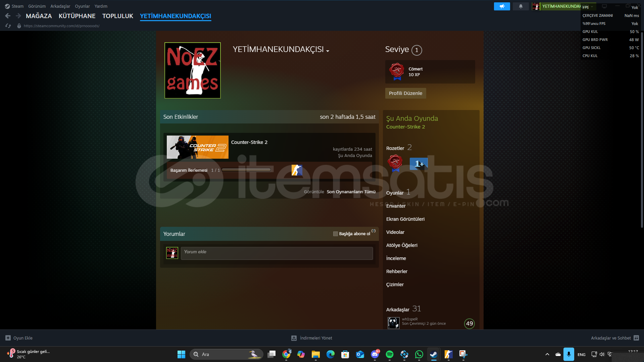Viewport: 644px width, 362px height.
Task: Click the Steam taskbar icon
Action: pyautogui.click(x=434, y=354)
